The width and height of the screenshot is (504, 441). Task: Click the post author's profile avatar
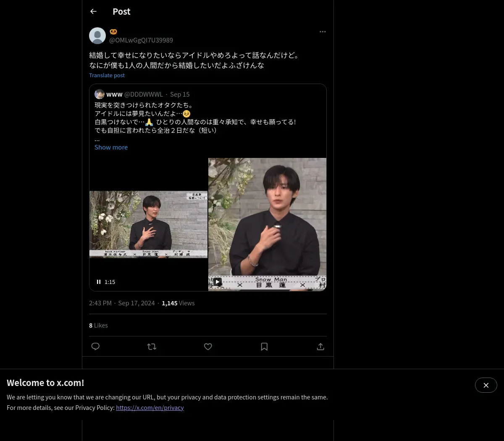click(97, 36)
